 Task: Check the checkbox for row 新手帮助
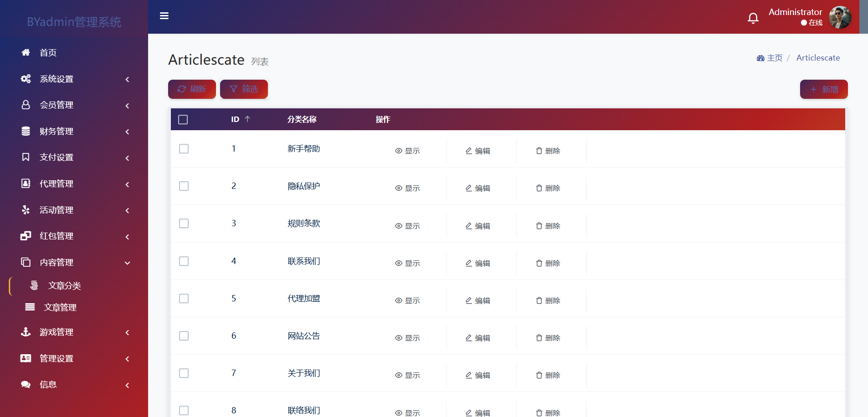point(184,149)
